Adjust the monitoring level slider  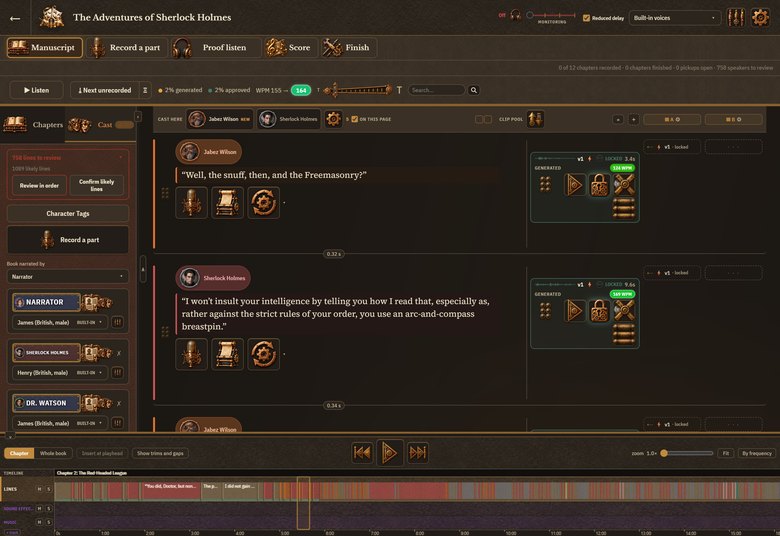click(x=552, y=15)
